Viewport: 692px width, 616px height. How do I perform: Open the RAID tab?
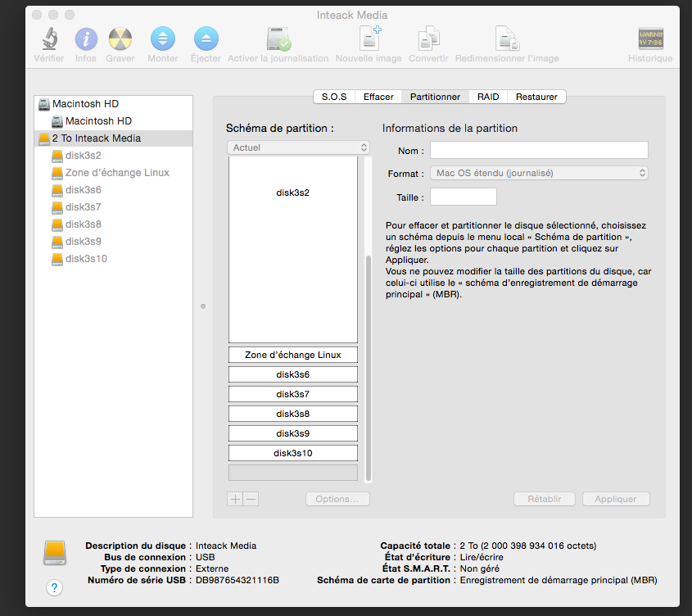[488, 97]
